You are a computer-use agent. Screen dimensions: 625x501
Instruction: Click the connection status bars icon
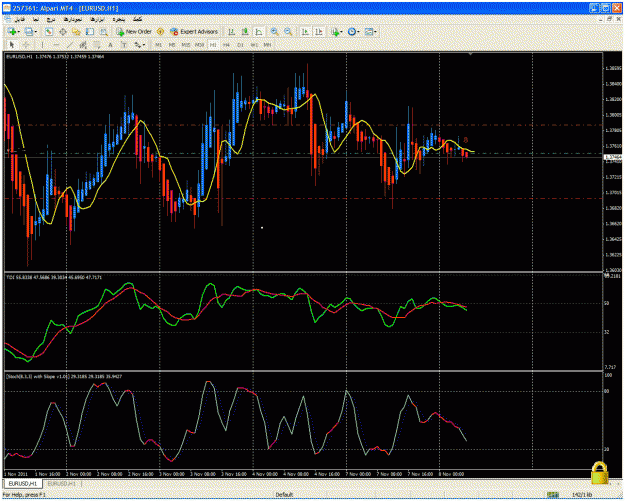[x=552, y=495]
